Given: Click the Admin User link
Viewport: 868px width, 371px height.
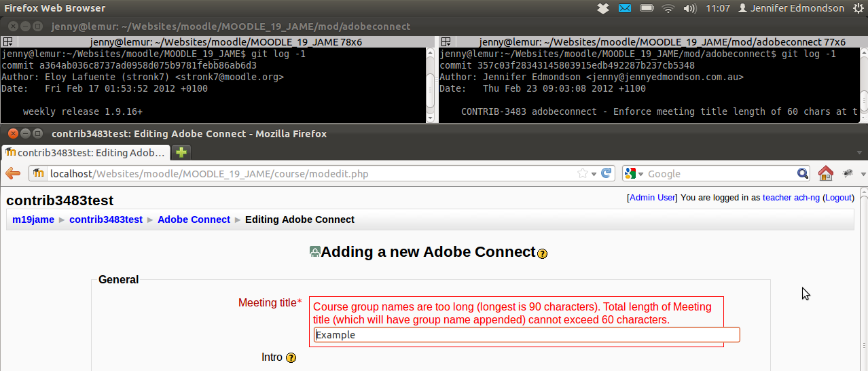Looking at the screenshot, I should (x=652, y=198).
